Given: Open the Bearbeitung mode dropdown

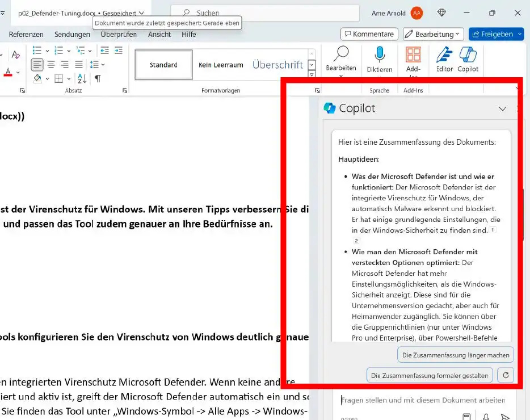Looking at the screenshot, I should pyautogui.click(x=434, y=34).
